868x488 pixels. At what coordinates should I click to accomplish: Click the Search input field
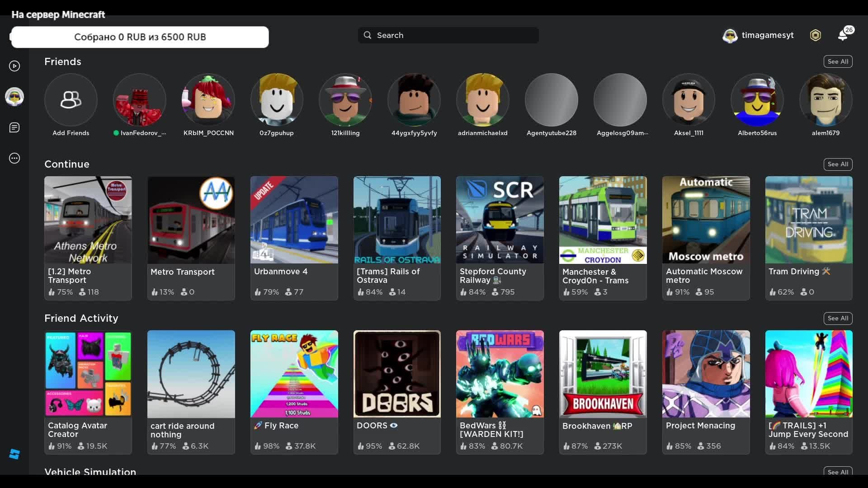[x=448, y=35]
